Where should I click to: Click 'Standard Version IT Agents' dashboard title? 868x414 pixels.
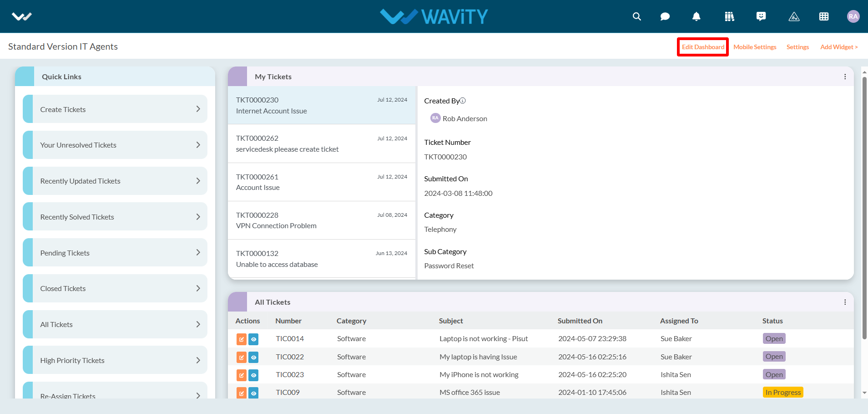pos(63,46)
